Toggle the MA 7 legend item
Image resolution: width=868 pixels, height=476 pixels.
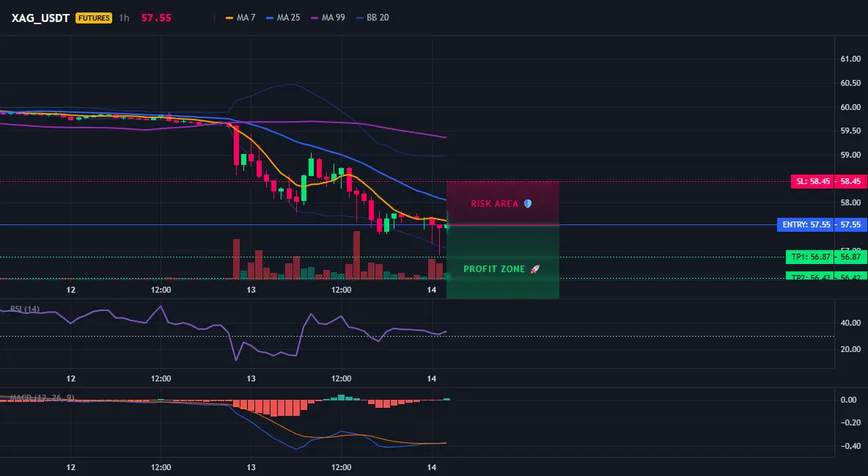(240, 18)
